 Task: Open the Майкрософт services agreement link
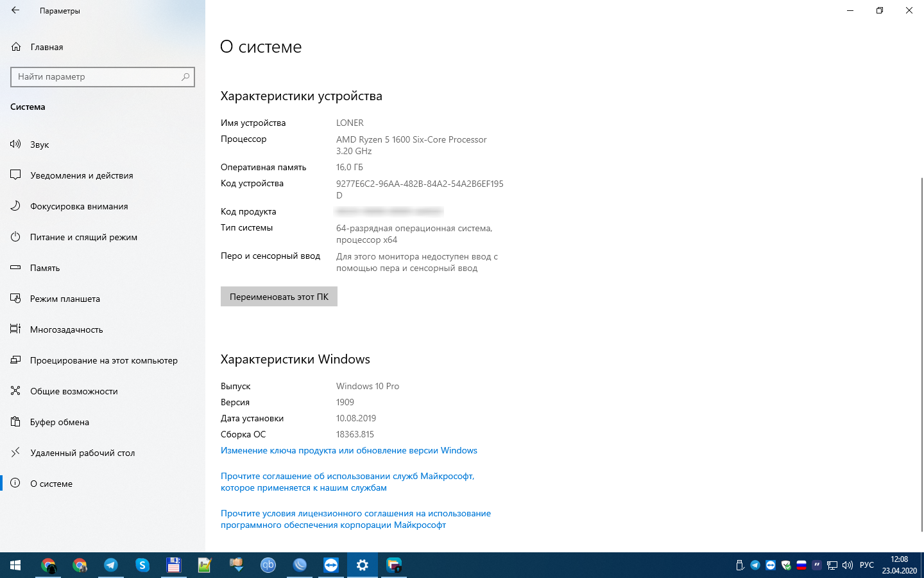(347, 482)
